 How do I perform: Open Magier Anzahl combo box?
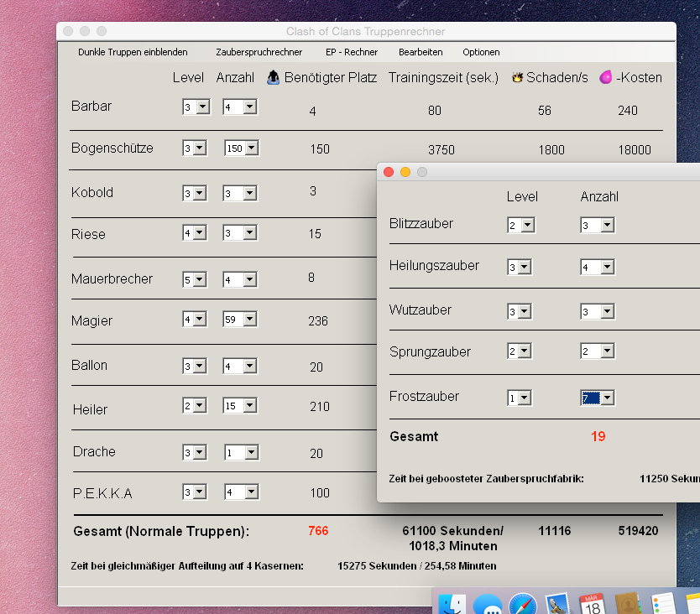[240, 320]
